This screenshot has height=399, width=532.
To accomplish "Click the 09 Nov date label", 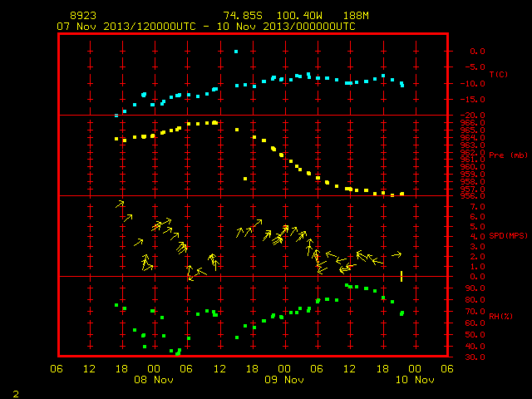I will [284, 380].
